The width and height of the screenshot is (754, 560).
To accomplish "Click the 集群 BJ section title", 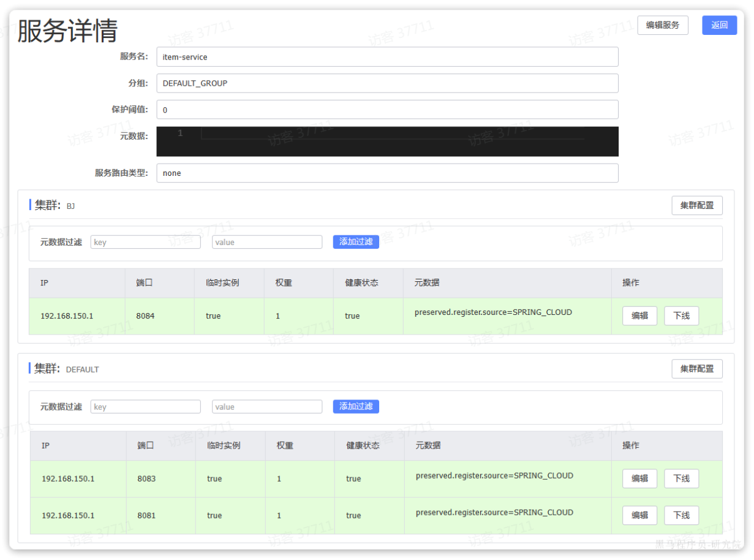I will pyautogui.click(x=55, y=205).
